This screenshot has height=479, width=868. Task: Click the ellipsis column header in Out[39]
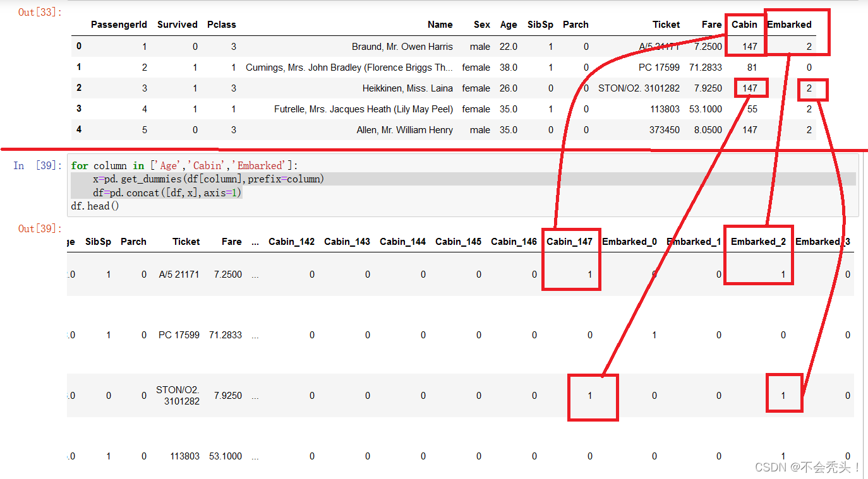(x=255, y=242)
